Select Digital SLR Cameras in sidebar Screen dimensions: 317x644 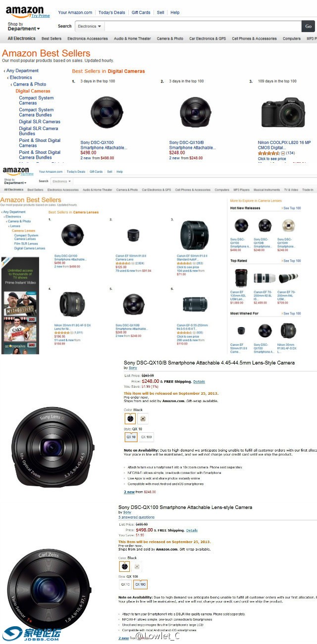[x=40, y=122]
